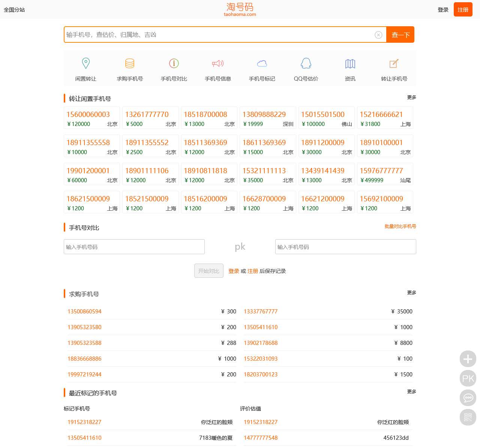
Task: Open listing 18621500009 in 上海
Action: pos(92,202)
